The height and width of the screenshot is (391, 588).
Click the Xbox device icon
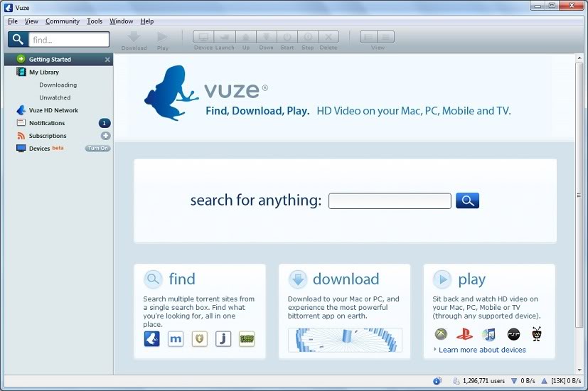441,333
